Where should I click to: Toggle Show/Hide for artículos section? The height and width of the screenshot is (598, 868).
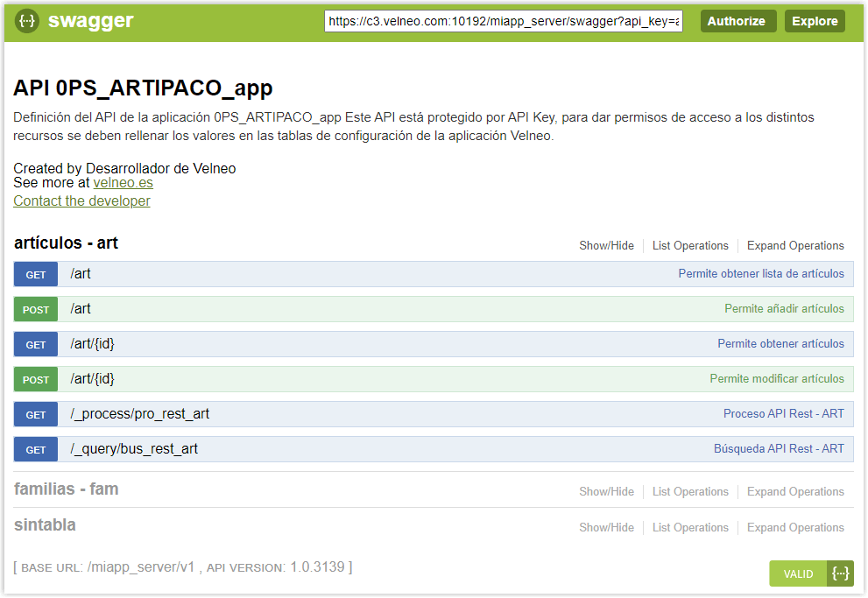click(x=606, y=246)
